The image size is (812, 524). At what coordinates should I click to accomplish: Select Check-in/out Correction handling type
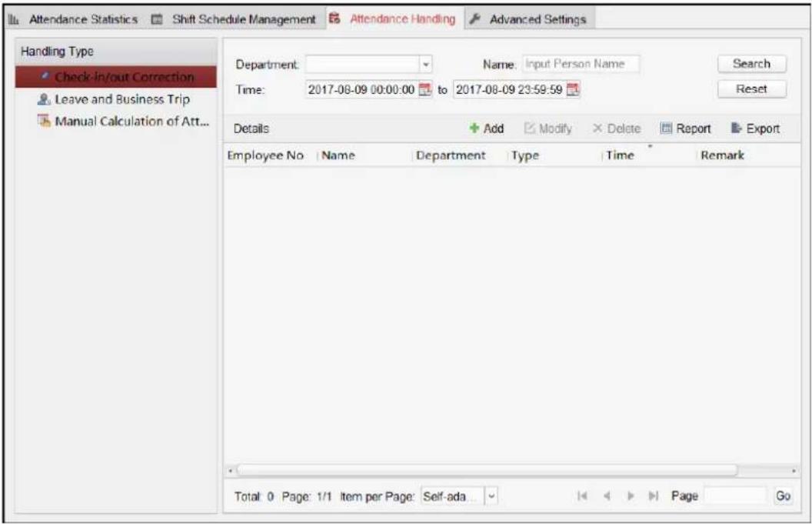(x=116, y=77)
